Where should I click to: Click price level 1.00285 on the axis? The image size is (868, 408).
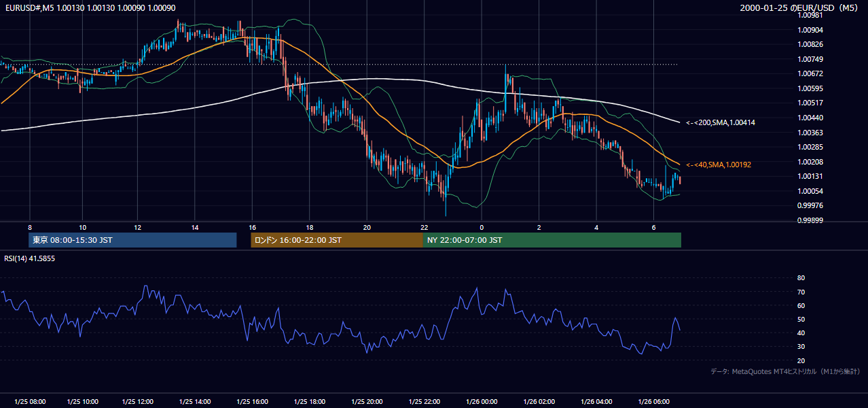[x=810, y=147]
